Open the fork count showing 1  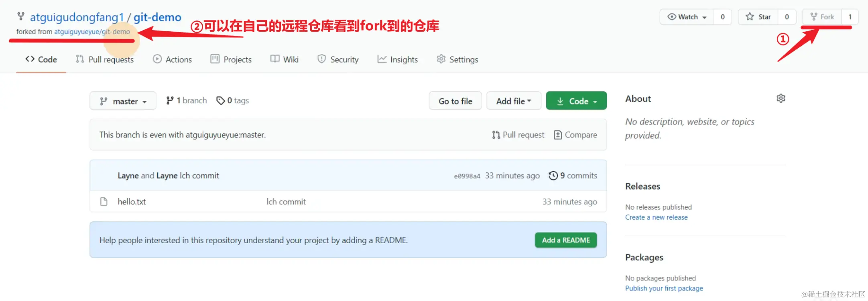click(850, 17)
